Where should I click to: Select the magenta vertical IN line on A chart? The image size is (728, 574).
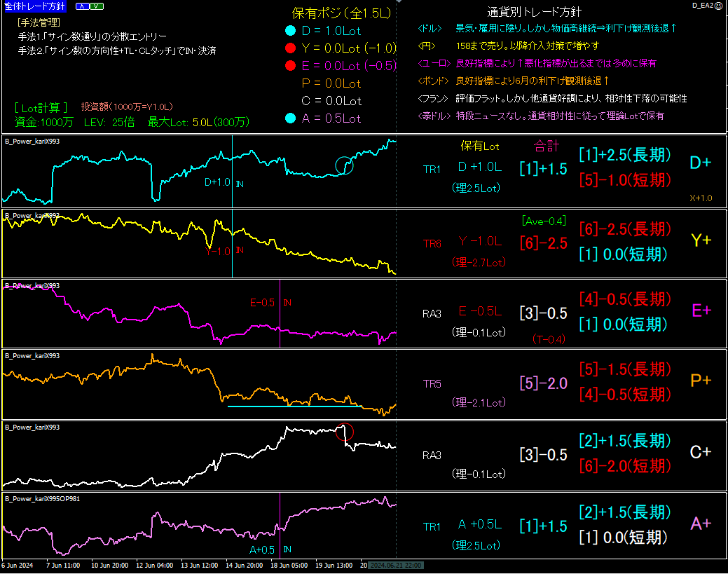click(x=280, y=525)
